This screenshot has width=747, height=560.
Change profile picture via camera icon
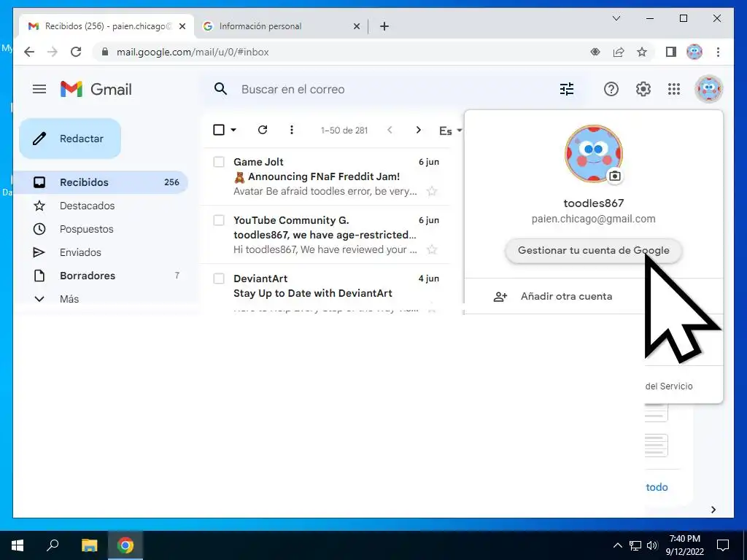[615, 176]
